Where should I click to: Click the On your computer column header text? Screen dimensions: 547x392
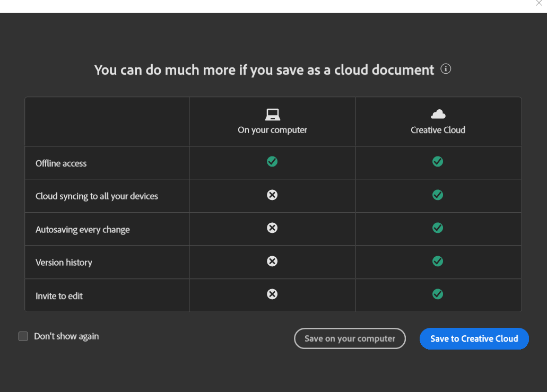point(273,130)
